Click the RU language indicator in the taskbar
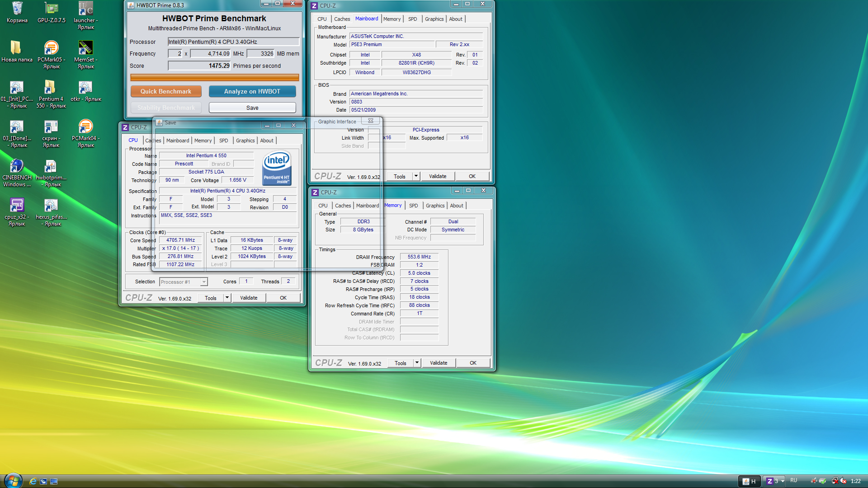Screen dimensions: 868x488 pyautogui.click(x=794, y=480)
